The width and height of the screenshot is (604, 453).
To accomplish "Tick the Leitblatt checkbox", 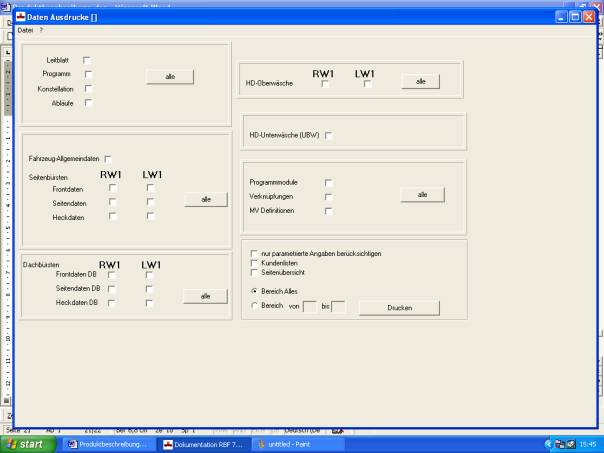I will click(87, 60).
